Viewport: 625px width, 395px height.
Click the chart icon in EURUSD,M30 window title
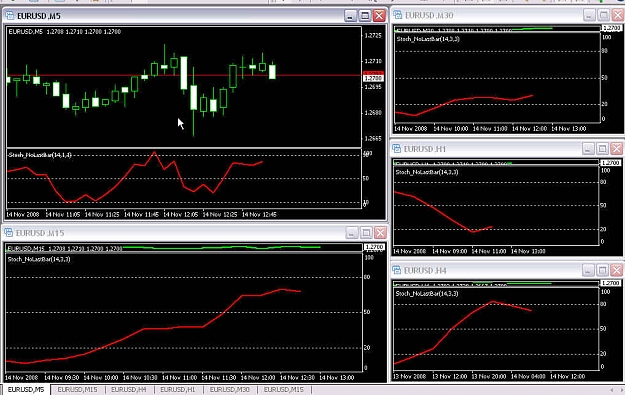pyautogui.click(x=397, y=15)
